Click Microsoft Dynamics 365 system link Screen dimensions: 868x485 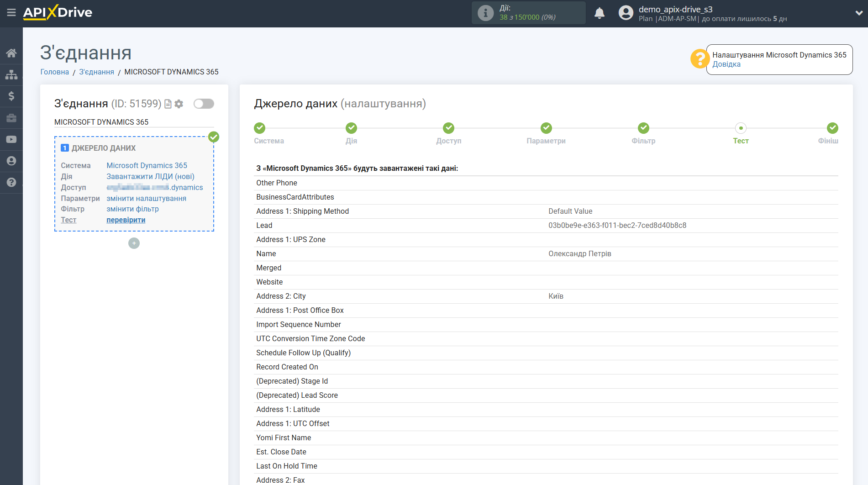point(147,166)
